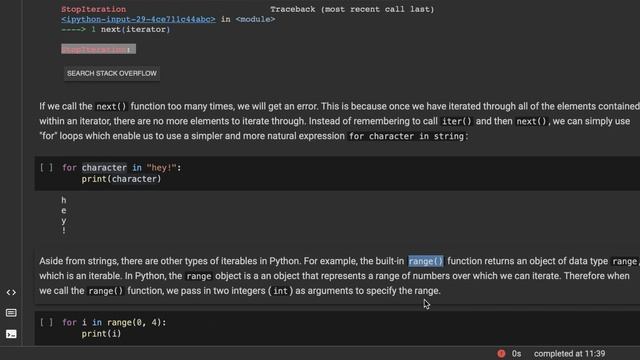
Task: Click the output letter 'h'
Action: point(64,200)
